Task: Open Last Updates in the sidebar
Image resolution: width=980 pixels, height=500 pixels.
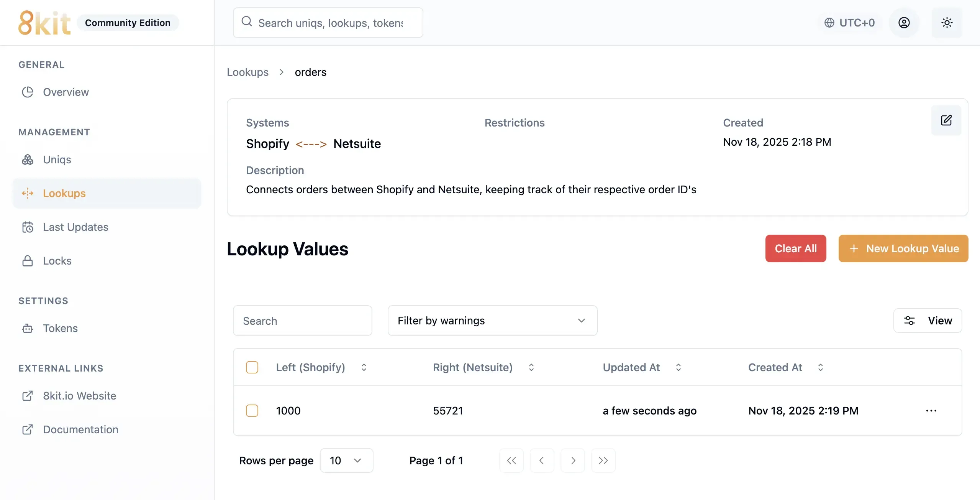Action: click(107, 227)
